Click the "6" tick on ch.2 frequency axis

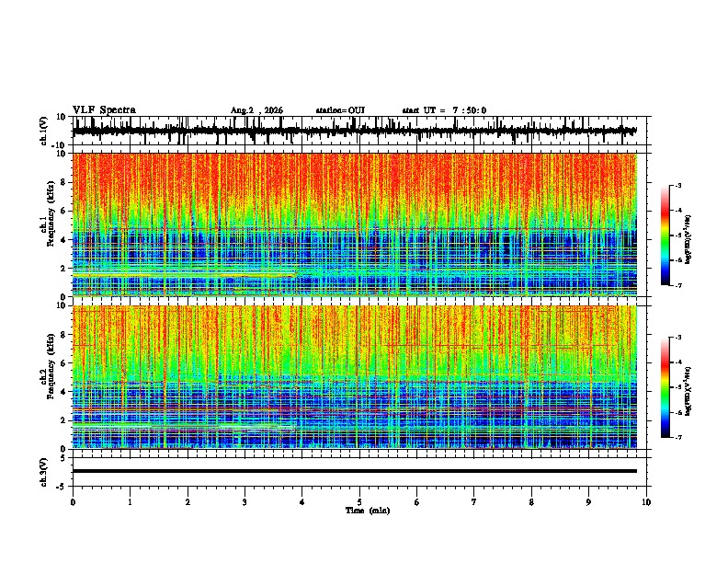(63, 363)
